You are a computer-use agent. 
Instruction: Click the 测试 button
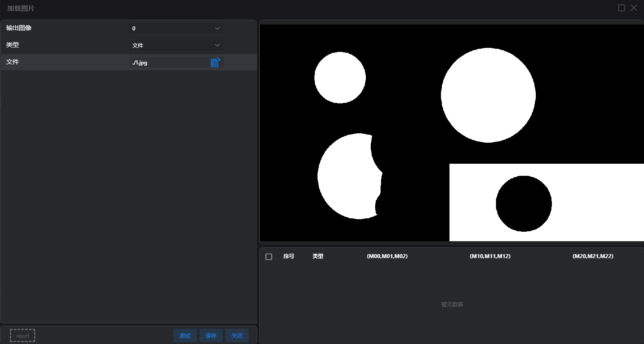click(185, 336)
